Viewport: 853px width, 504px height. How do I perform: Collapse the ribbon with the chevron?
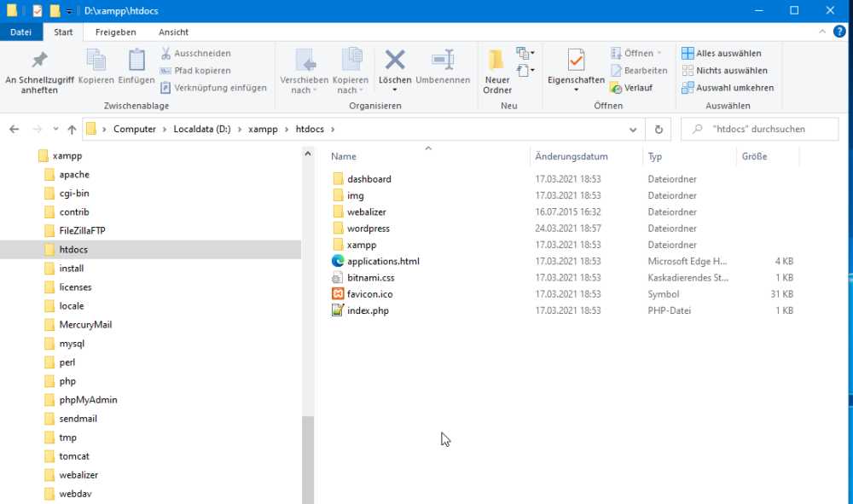(x=822, y=32)
